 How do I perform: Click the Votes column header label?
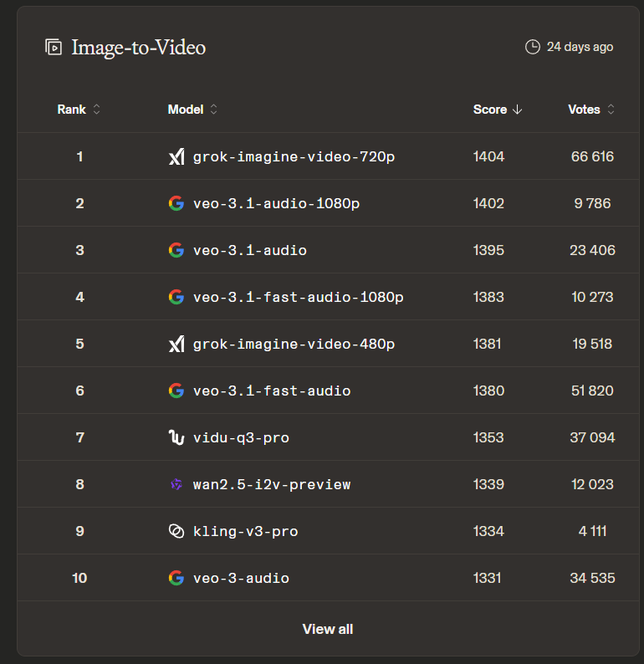coord(584,110)
